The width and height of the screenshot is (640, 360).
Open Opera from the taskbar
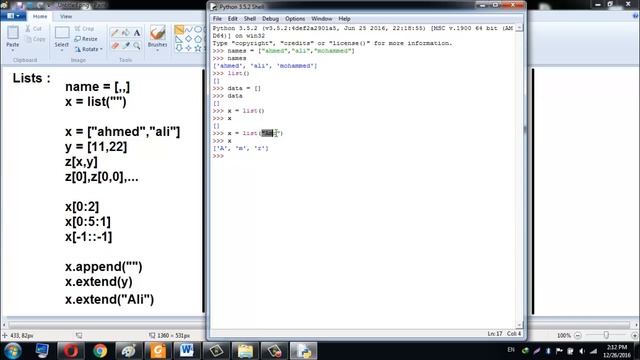click(x=71, y=351)
